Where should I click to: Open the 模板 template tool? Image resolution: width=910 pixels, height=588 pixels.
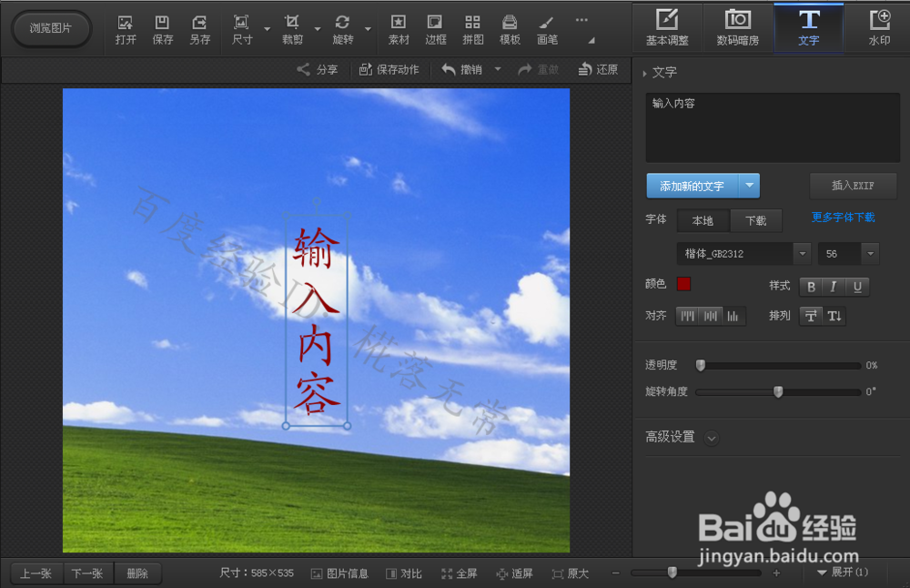click(511, 30)
